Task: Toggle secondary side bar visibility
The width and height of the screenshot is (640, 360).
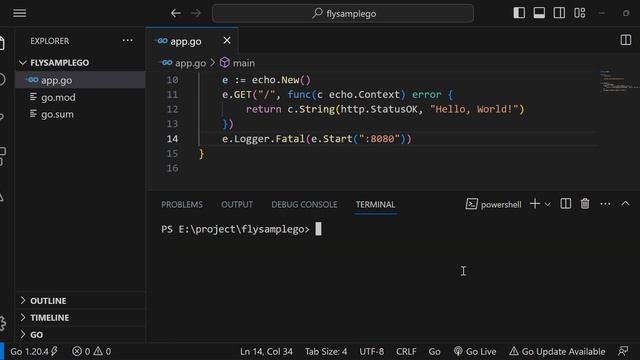Action: [559, 13]
